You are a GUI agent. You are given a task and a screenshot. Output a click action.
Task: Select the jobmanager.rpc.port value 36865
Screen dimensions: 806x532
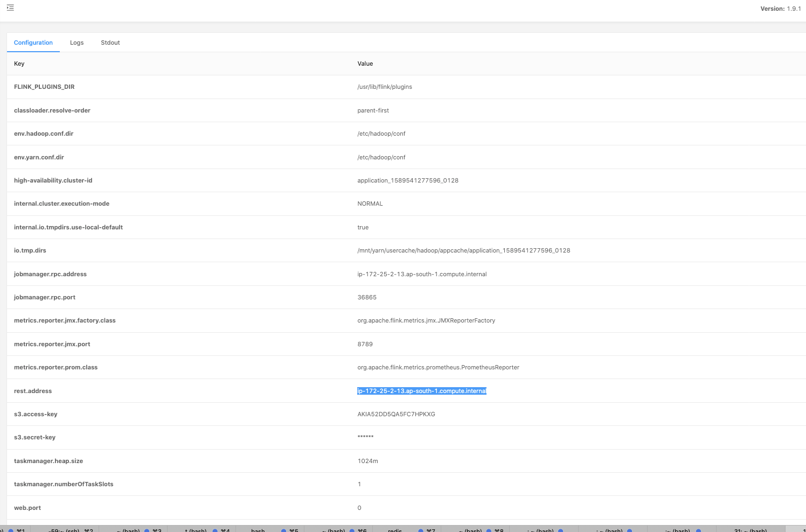coord(367,297)
